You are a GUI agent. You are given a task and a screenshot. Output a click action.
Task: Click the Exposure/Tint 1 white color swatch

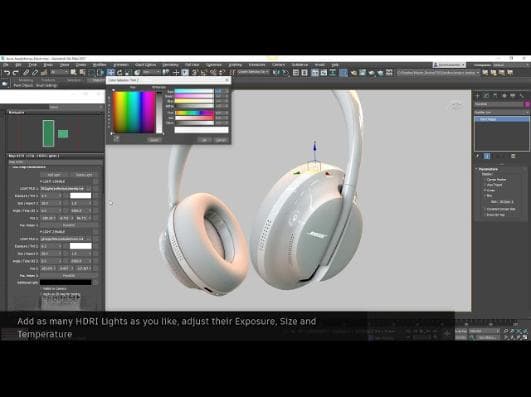81,196
